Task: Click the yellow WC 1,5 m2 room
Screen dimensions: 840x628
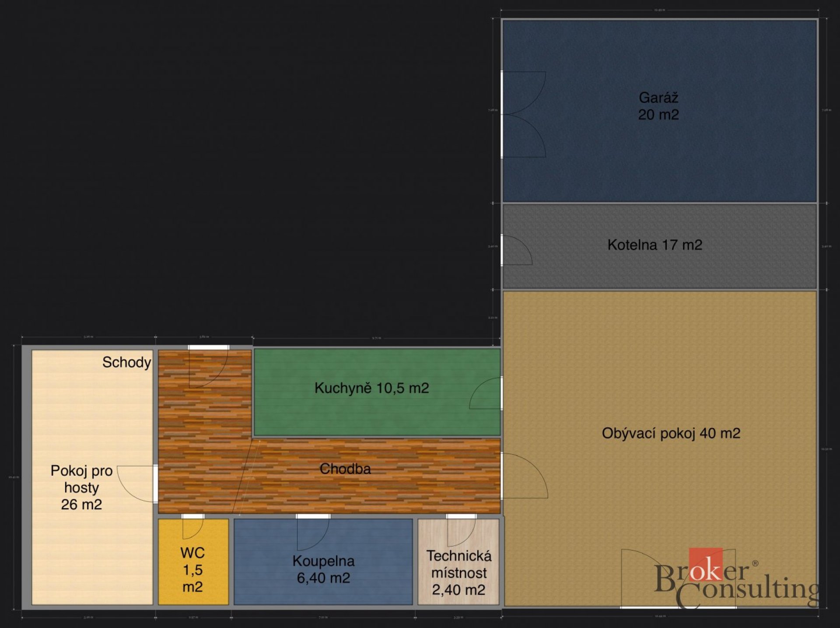Action: [192, 569]
